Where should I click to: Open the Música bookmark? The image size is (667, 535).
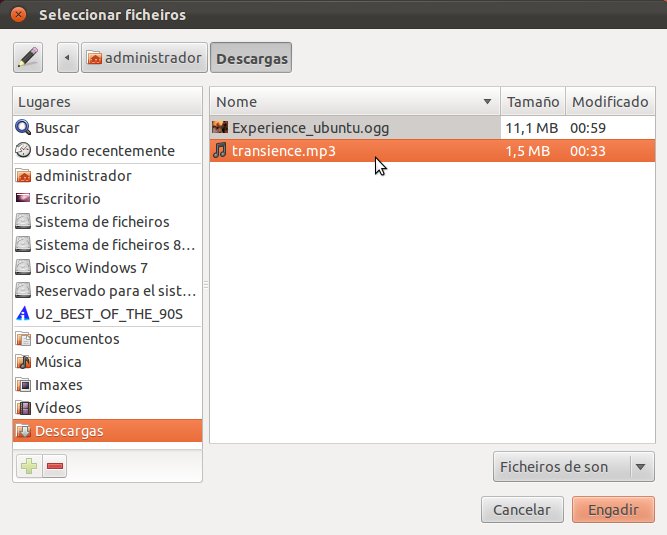click(108, 361)
